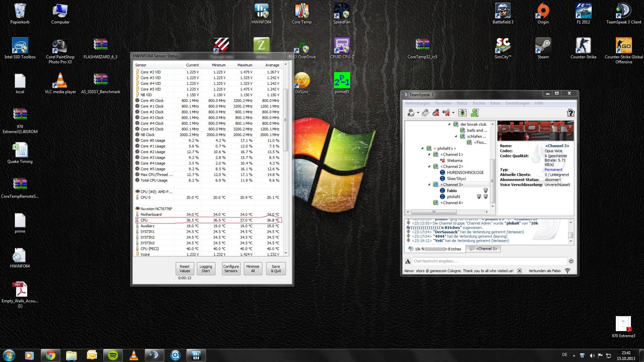Toggle subscribe-to-all-channels eye icon

462,113
